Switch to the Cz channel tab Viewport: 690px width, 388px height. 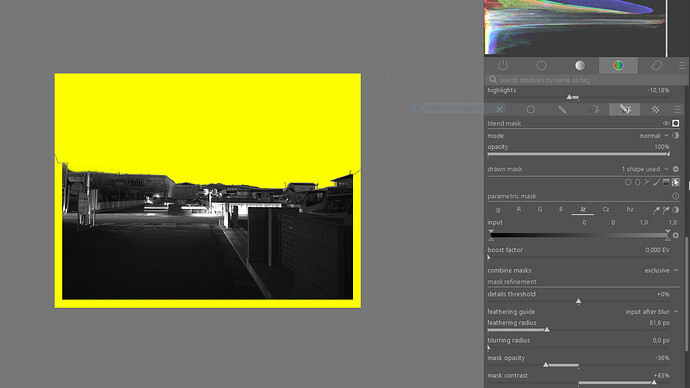[606, 209]
